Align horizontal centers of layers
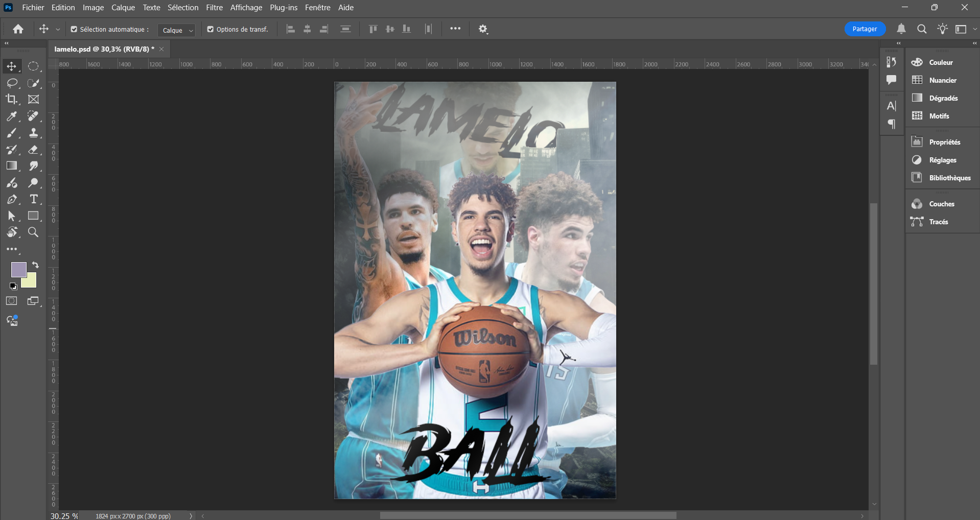Image resolution: width=980 pixels, height=520 pixels. (307, 29)
